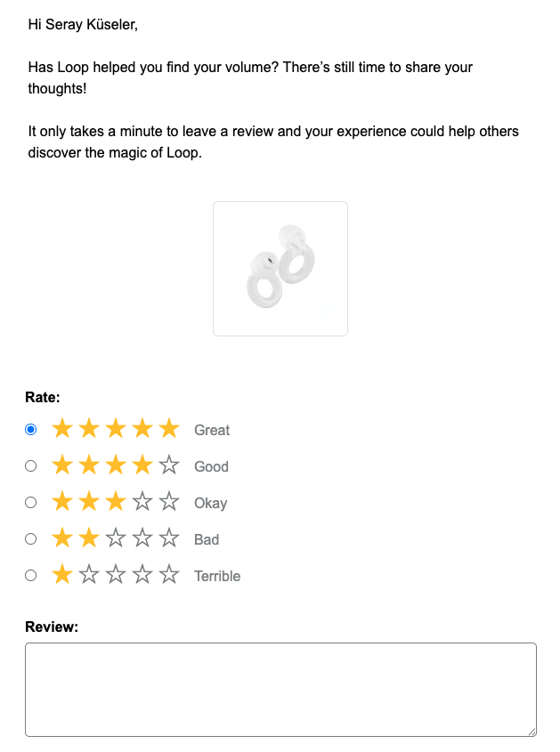
Task: Click the last empty star in Terrible row
Action: [169, 575]
